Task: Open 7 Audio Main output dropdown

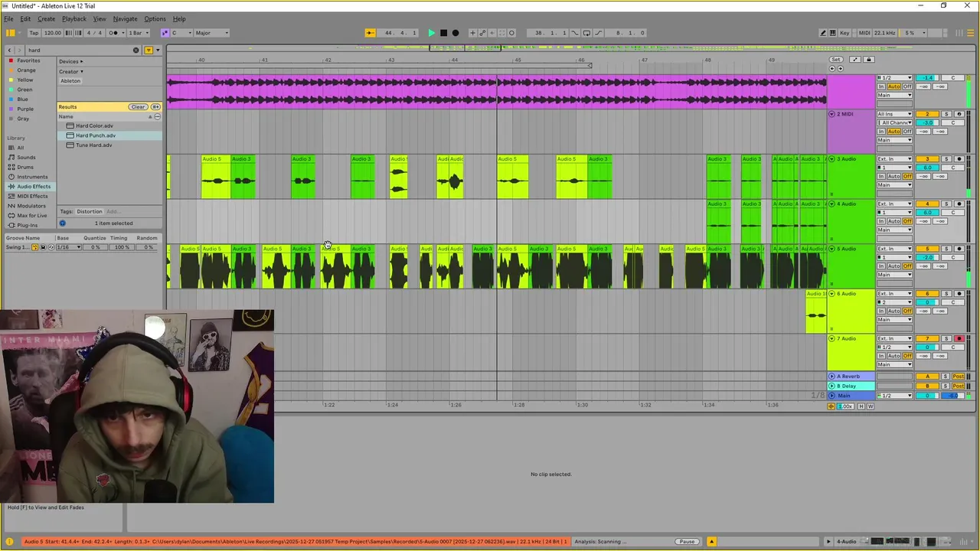Action: (x=894, y=364)
